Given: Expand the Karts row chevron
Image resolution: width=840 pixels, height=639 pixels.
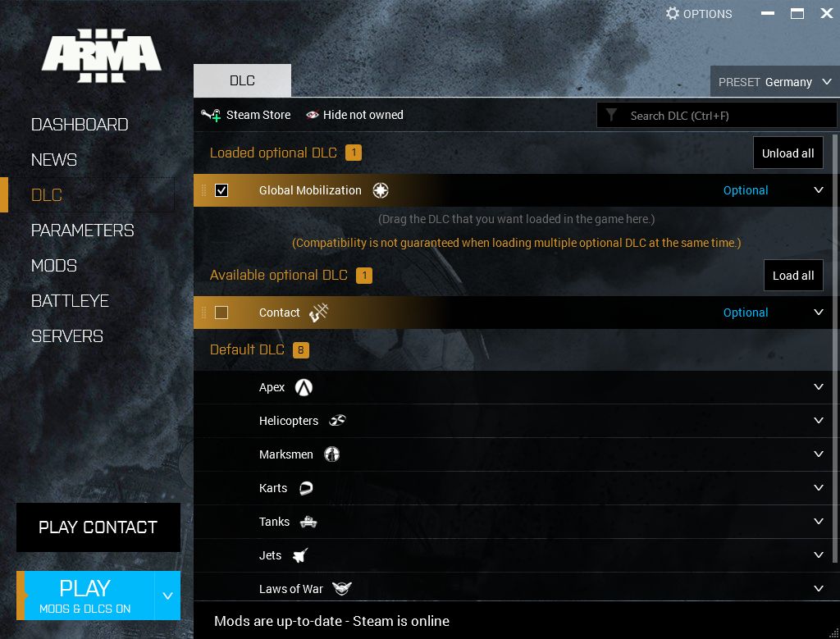Looking at the screenshot, I should (x=819, y=487).
